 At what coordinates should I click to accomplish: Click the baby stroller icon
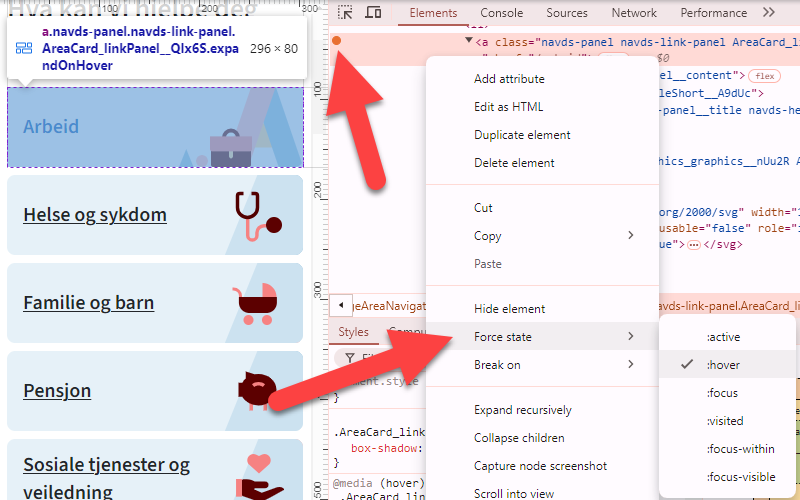pos(255,304)
